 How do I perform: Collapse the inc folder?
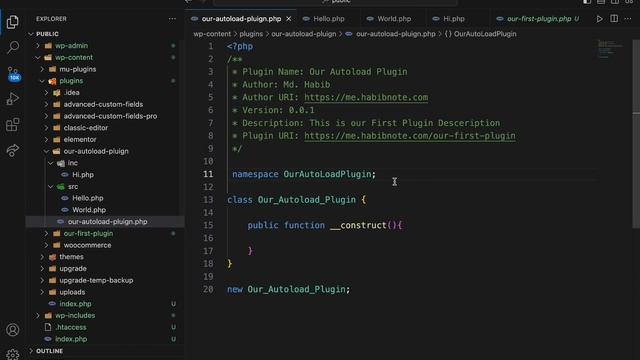click(51, 163)
